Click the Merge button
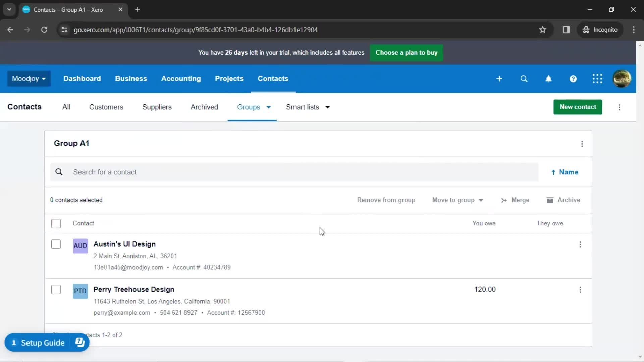The width and height of the screenshot is (644, 362). [515, 200]
